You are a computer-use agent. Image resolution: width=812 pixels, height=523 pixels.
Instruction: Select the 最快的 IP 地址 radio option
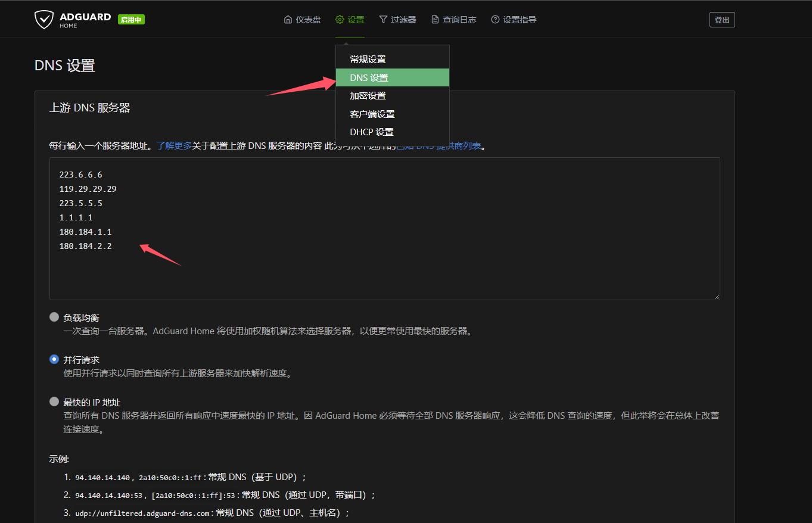pos(54,402)
